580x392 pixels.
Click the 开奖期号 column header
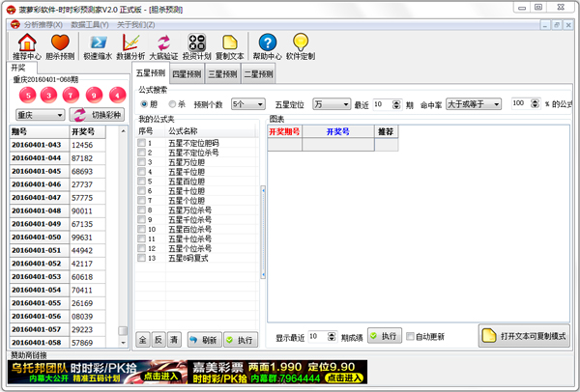[284, 132]
